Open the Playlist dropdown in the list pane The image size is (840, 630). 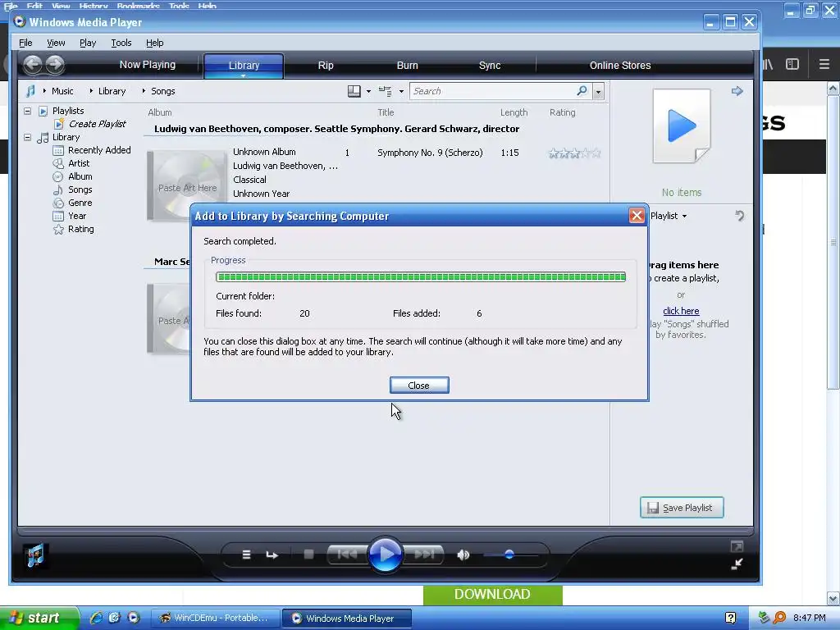(x=669, y=216)
